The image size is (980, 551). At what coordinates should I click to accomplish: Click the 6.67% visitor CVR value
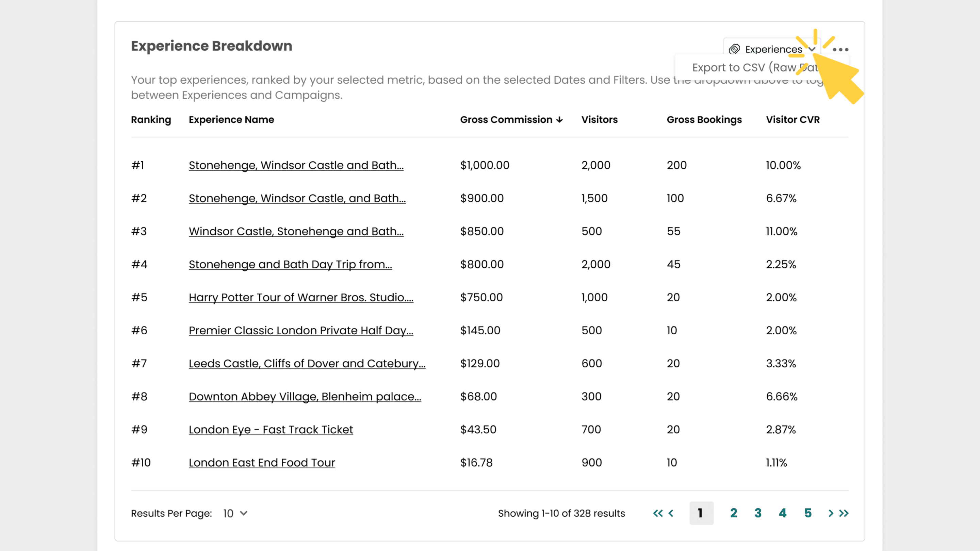pyautogui.click(x=781, y=199)
